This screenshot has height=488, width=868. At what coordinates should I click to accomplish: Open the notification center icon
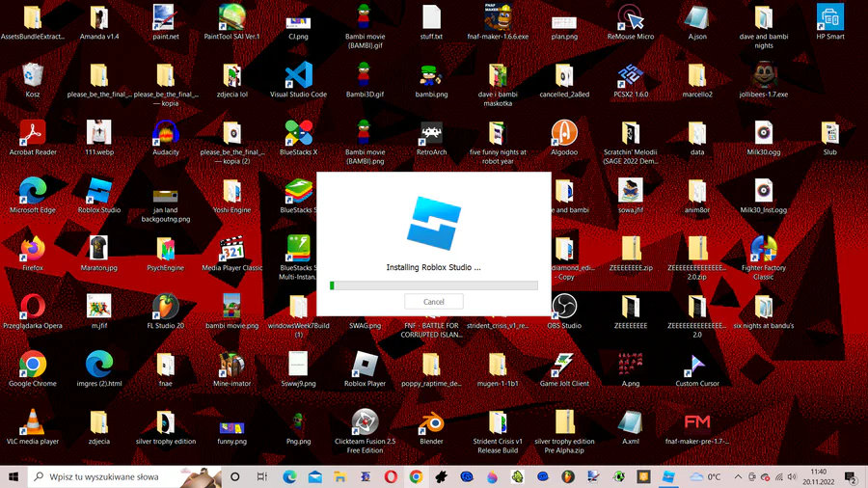point(851,476)
